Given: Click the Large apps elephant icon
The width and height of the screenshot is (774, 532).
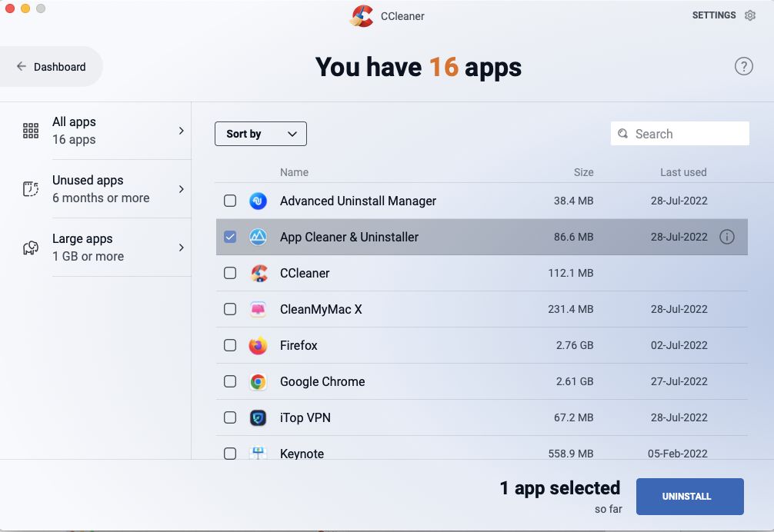Looking at the screenshot, I should pos(31,248).
